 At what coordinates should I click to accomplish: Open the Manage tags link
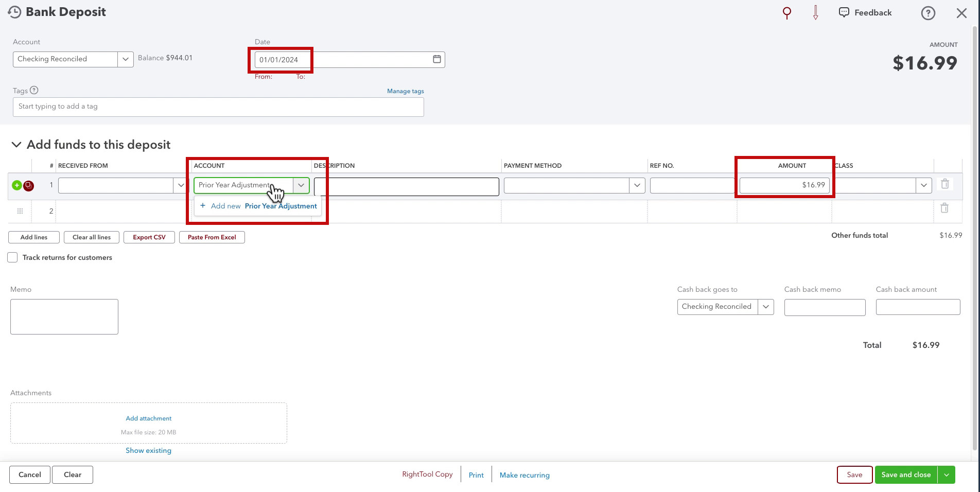click(x=406, y=91)
